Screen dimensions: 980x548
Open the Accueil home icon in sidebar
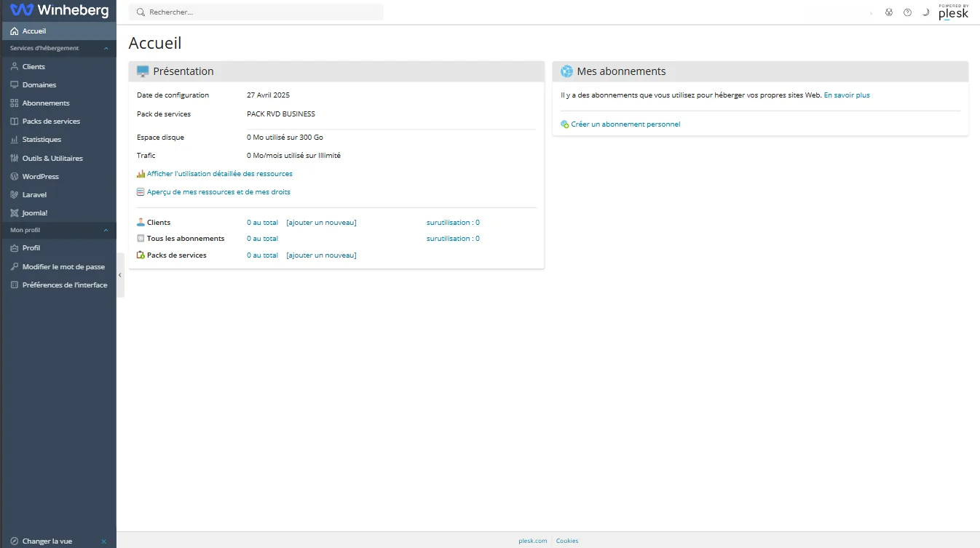coord(15,31)
